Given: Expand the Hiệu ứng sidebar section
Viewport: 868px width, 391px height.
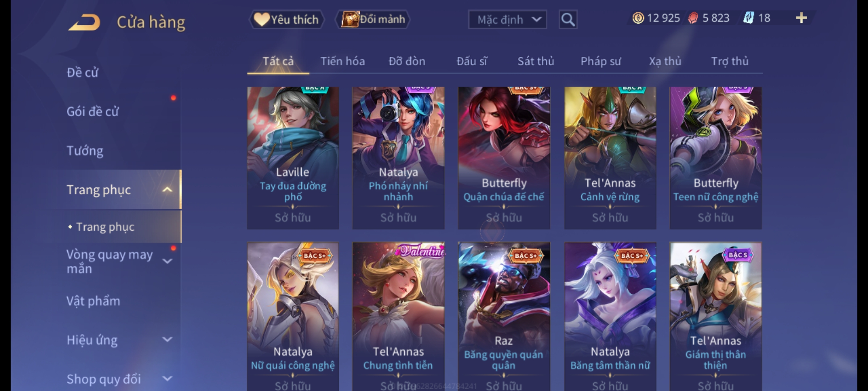Looking at the screenshot, I should point(167,340).
